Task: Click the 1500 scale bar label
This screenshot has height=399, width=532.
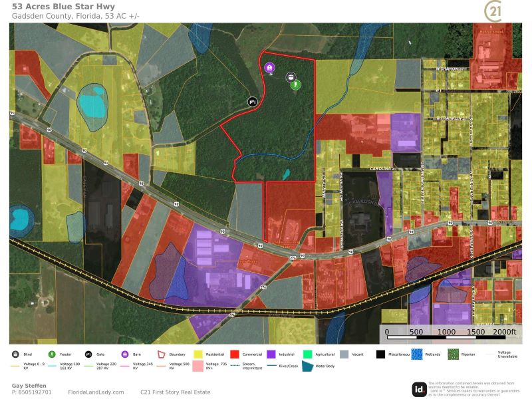Action: coord(475,331)
